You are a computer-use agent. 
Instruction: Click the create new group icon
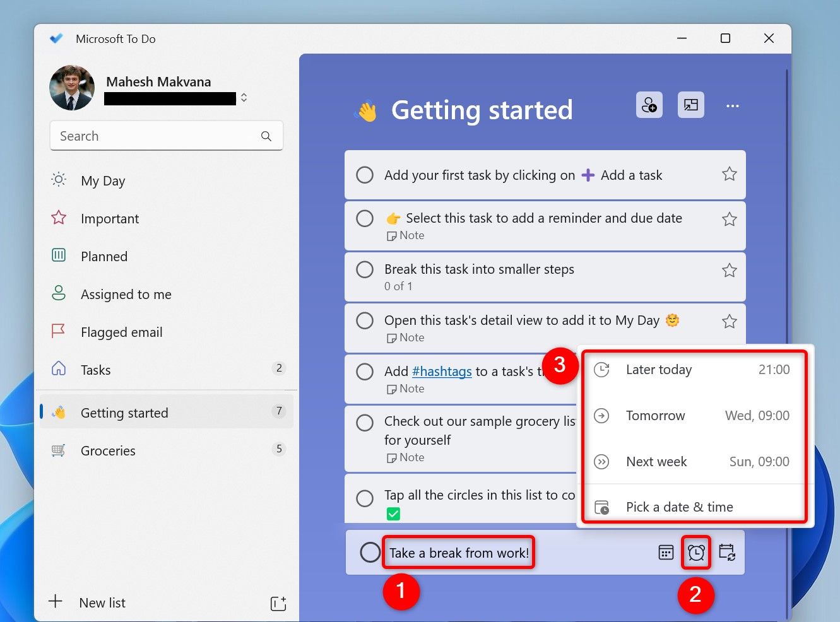click(278, 603)
